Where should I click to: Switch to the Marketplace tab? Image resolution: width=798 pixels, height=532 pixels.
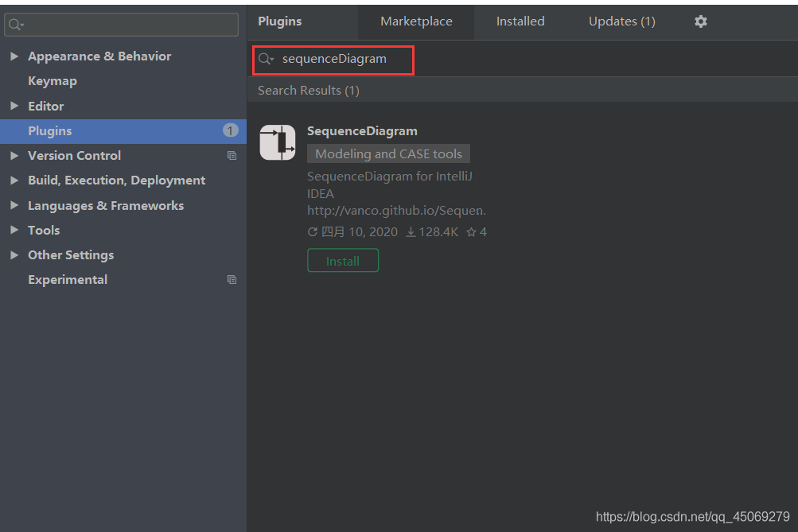416,21
